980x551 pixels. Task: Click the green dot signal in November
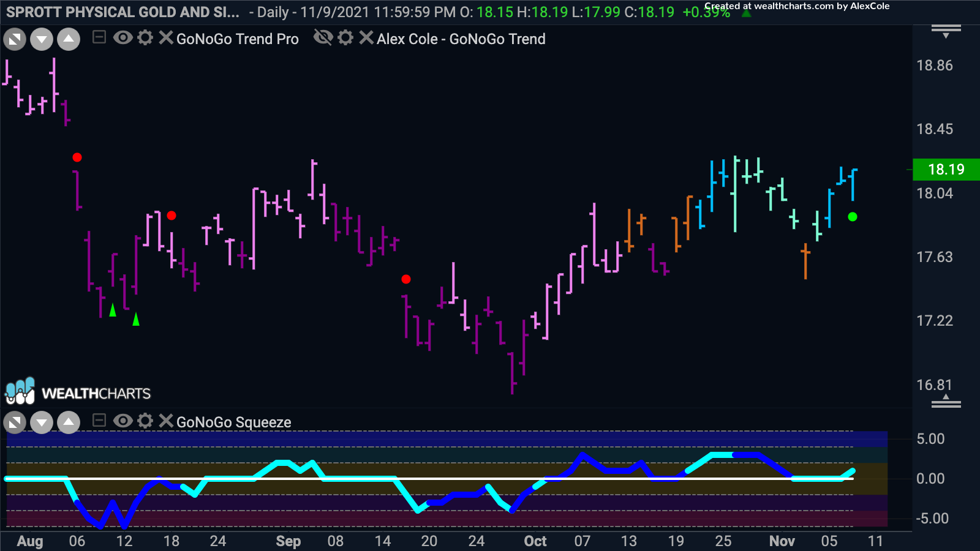click(x=853, y=217)
